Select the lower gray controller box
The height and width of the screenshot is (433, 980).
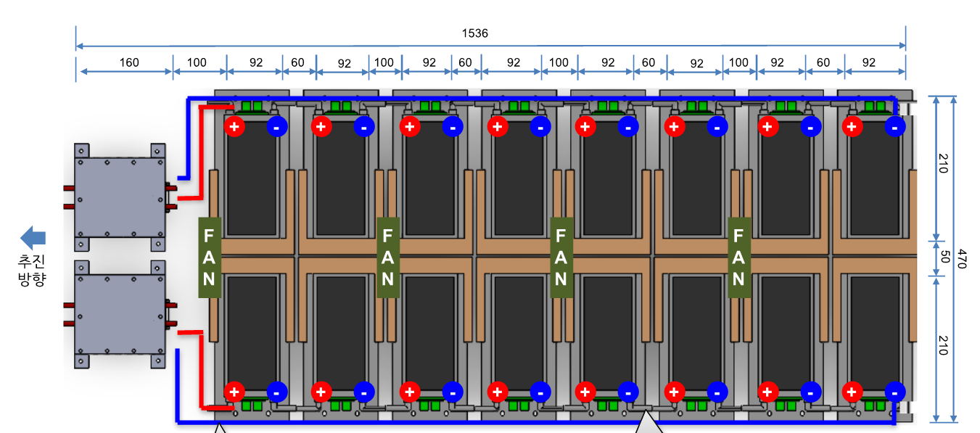[120, 313]
